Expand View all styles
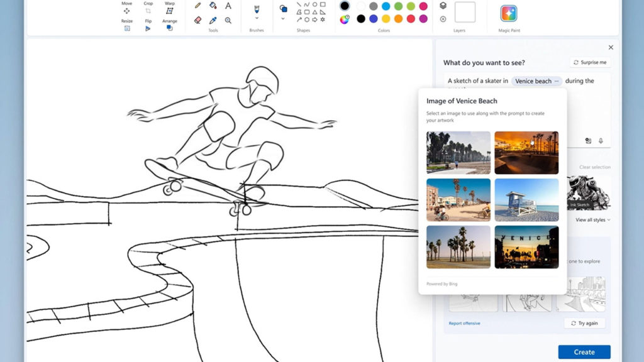The height and width of the screenshot is (362, 644). pyautogui.click(x=592, y=220)
